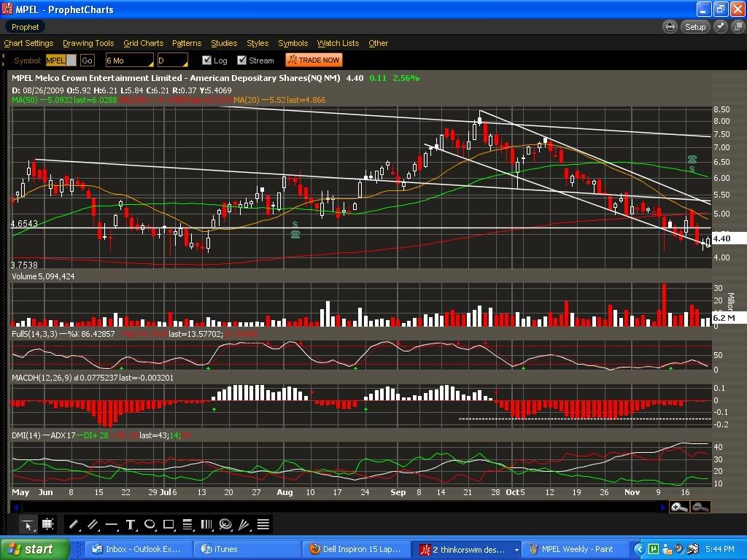This screenshot has height=560, width=747.
Task: Open the D aggregation period dropdown
Action: pyautogui.click(x=172, y=61)
